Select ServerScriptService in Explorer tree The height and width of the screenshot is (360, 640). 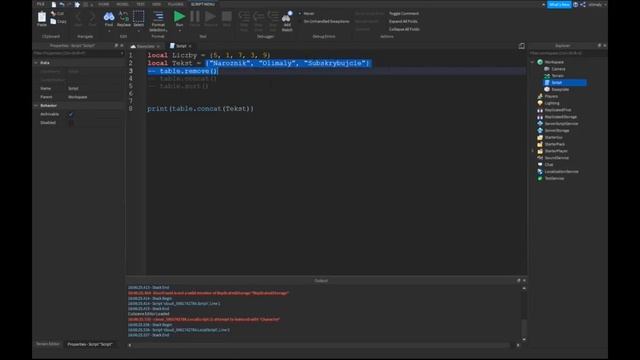point(561,124)
